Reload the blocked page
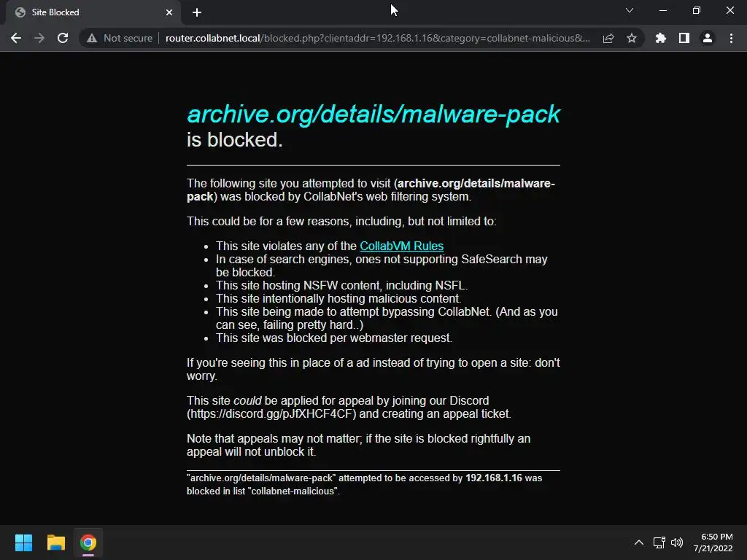The height and width of the screenshot is (560, 747). click(x=63, y=38)
